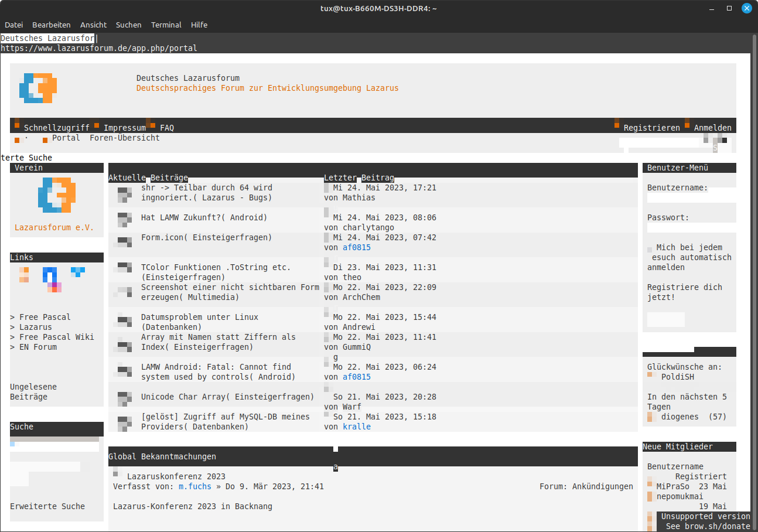Image resolution: width=758 pixels, height=532 pixels.
Task: Click the new member MiPraSo
Action: (x=673, y=486)
